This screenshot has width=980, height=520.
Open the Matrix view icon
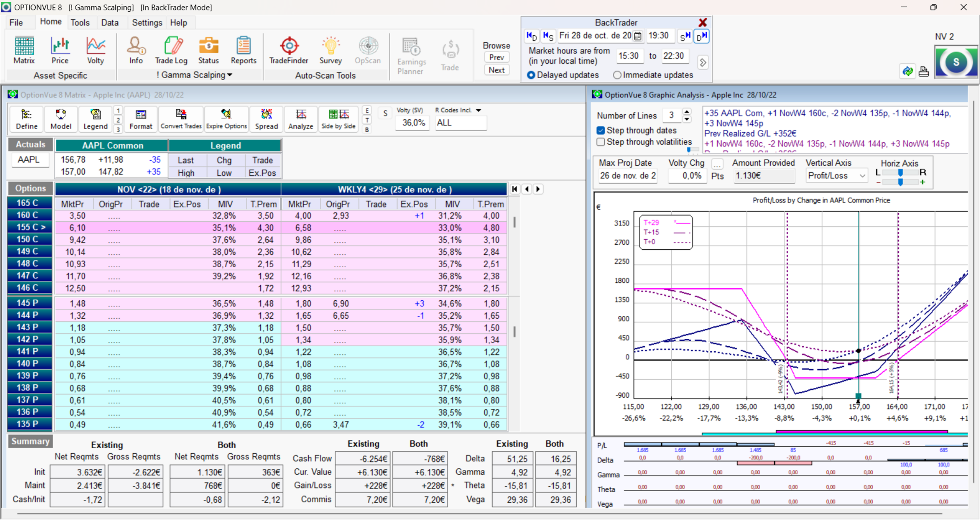pyautogui.click(x=24, y=51)
